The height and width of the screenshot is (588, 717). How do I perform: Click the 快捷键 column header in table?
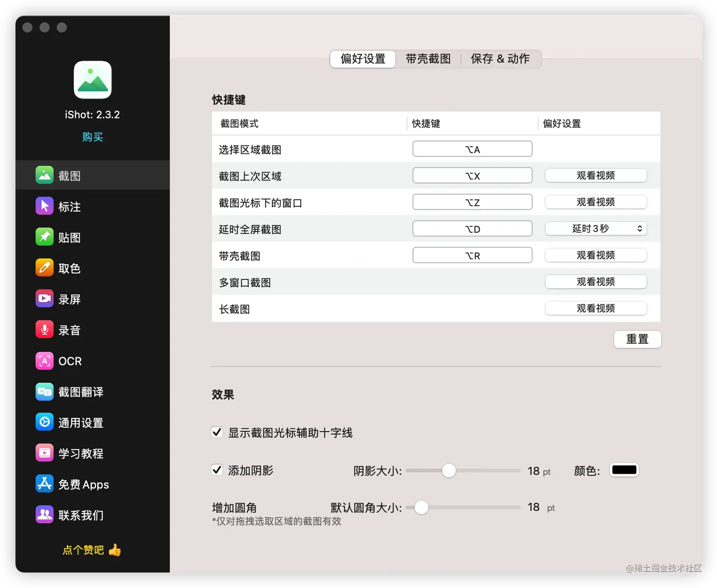point(426,124)
